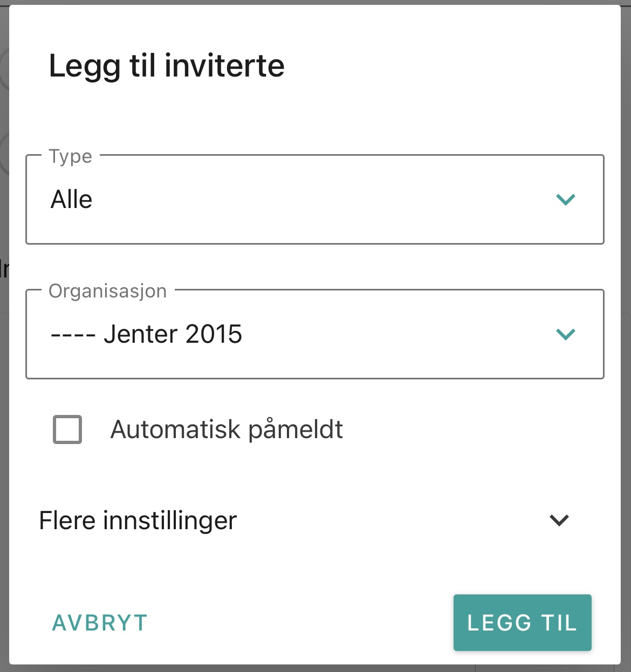631x672 pixels.
Task: Open the Organisasjon dropdown
Action: [x=315, y=334]
